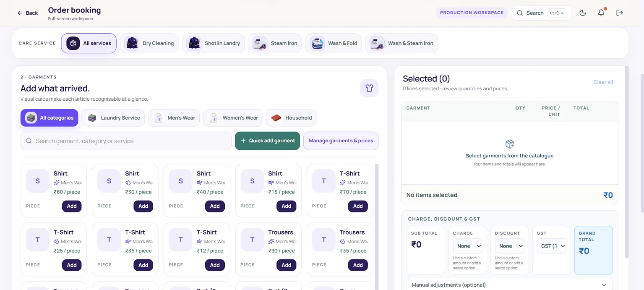Image resolution: width=644 pixels, height=290 pixels.
Task: Filter garments by Women's Wear
Action: pos(233,118)
